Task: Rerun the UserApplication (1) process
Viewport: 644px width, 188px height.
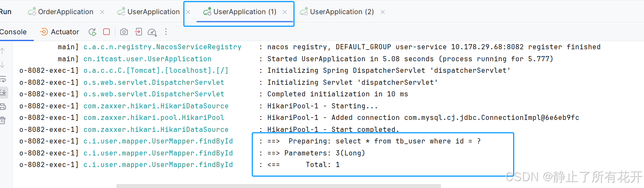Action: tap(92, 32)
